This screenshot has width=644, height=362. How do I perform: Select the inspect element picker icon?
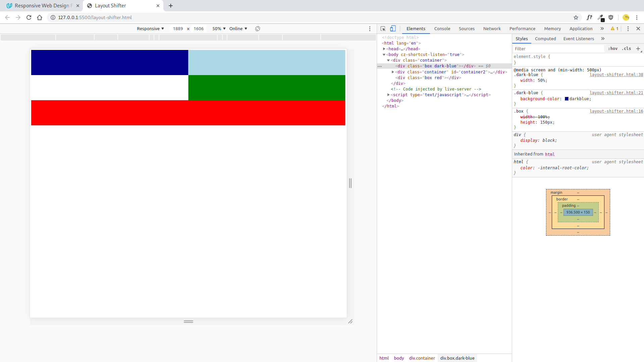383,29
